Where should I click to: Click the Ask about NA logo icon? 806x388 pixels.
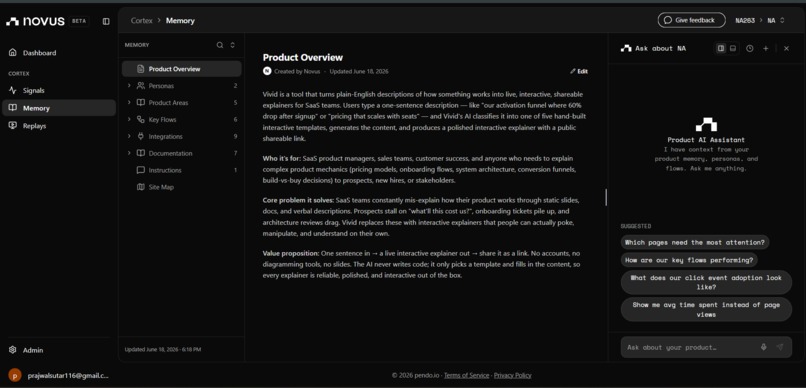(626, 48)
